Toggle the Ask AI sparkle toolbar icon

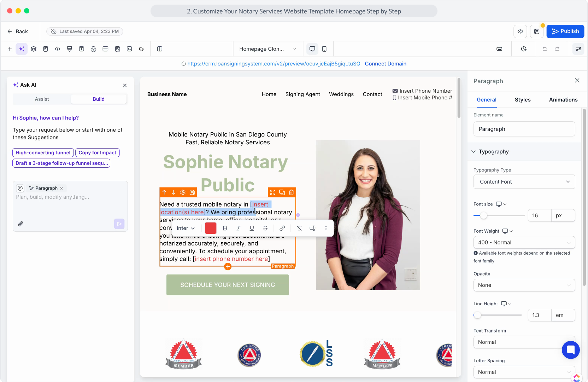pos(22,49)
